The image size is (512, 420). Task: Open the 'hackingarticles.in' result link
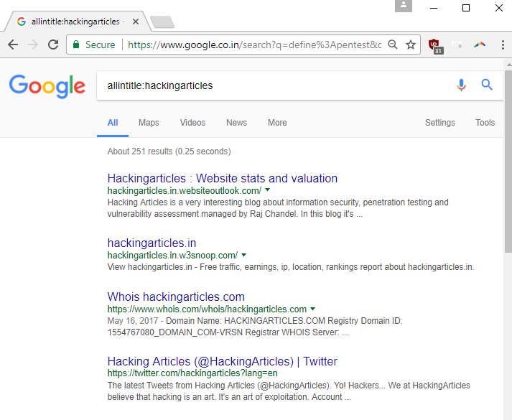coord(152,243)
